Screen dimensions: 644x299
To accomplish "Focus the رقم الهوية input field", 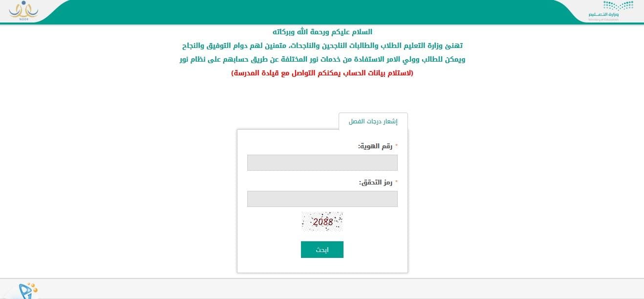I will (x=322, y=162).
